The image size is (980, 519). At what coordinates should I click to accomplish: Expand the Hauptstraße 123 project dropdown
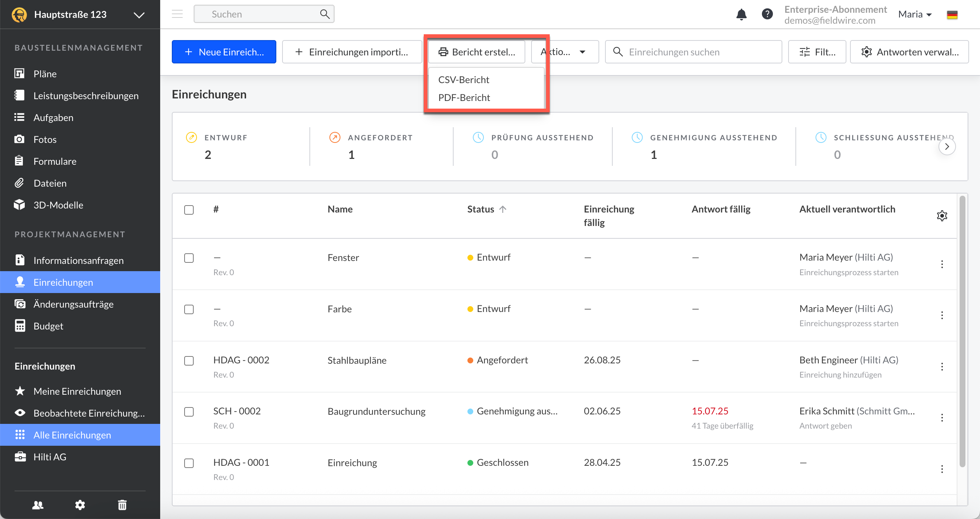pyautogui.click(x=139, y=15)
